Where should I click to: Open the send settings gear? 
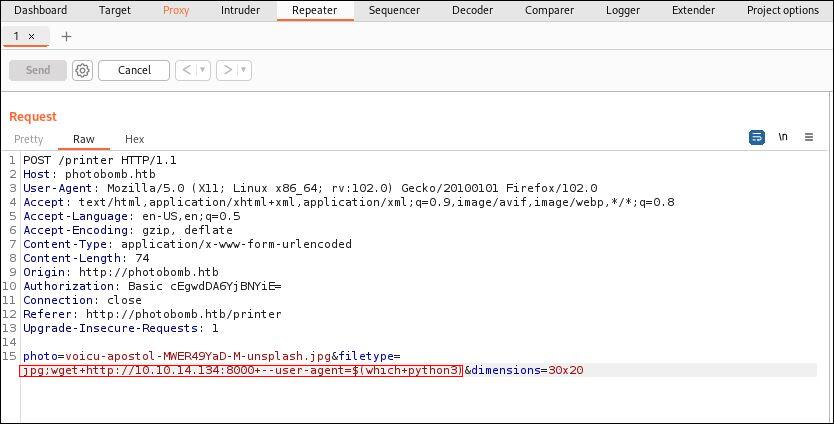coord(82,70)
